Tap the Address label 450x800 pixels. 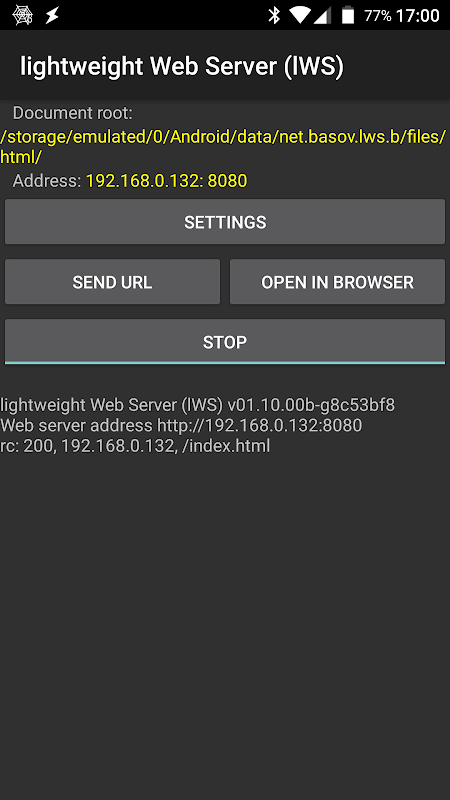[x=46, y=181]
